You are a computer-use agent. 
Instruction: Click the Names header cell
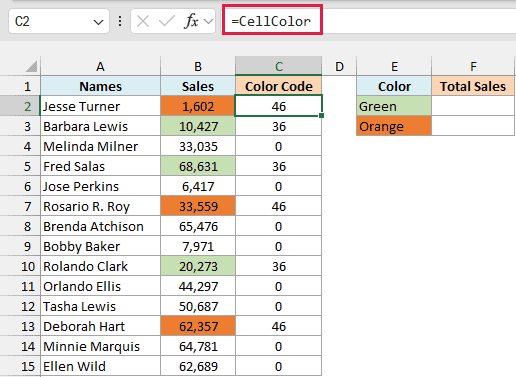[x=100, y=86]
